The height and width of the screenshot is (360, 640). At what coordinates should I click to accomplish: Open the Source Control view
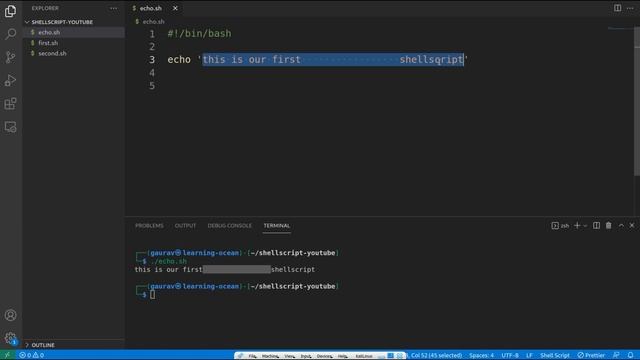pos(11,57)
